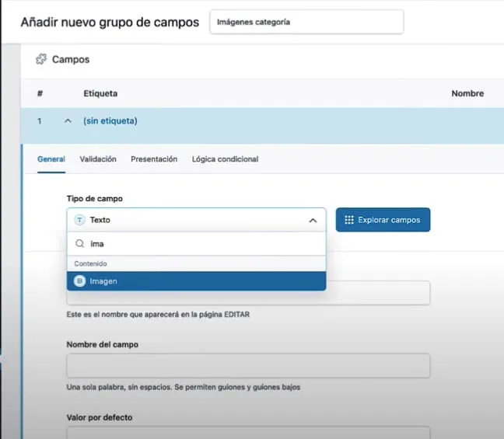Click the Campos section heading
The image size is (504, 439).
click(x=71, y=59)
